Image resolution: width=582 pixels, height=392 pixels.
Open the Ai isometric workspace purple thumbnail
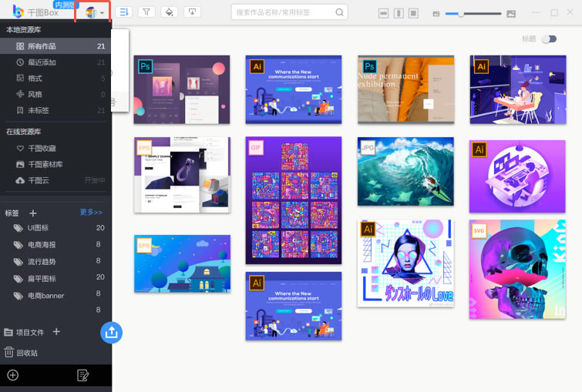[x=517, y=176]
